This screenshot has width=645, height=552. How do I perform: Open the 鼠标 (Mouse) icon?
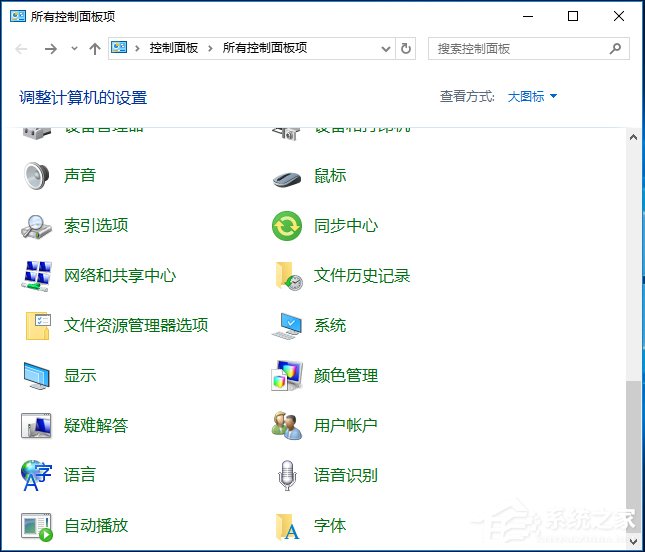point(287,177)
